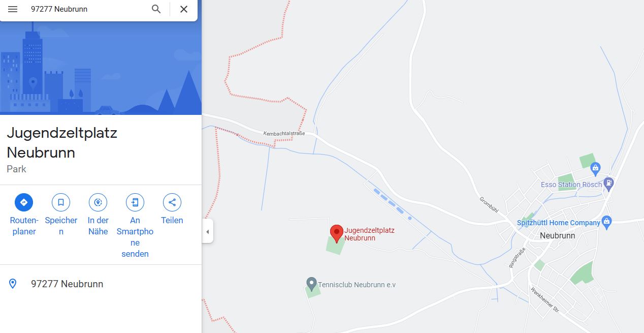The image size is (644, 333).
Task: Click the 97277 Neubrunn address row
Action: (101, 284)
